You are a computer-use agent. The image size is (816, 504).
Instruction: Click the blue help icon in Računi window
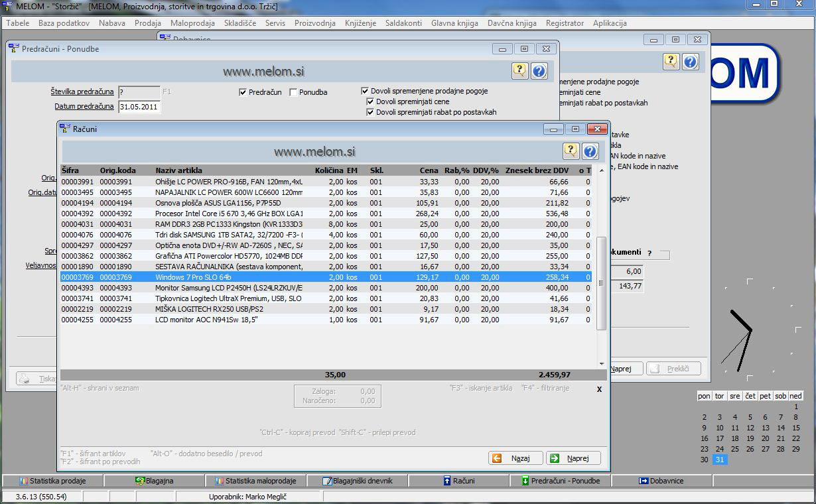(590, 151)
